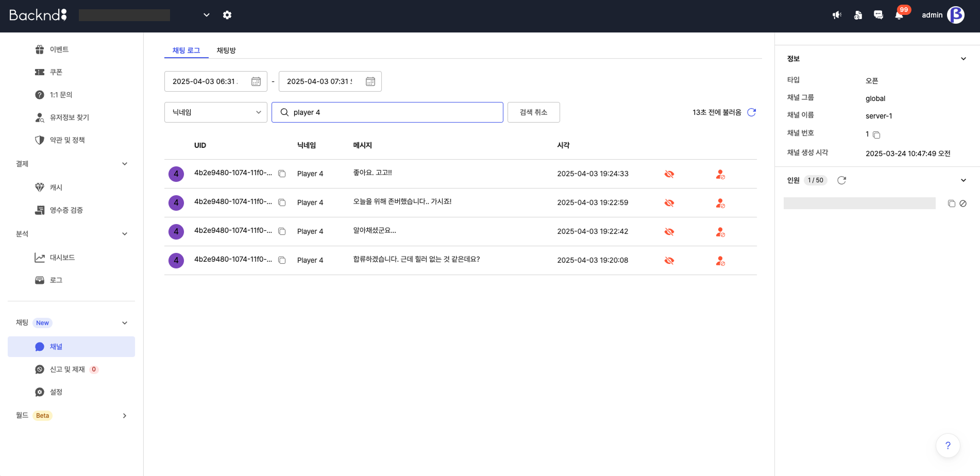Image resolution: width=980 pixels, height=476 pixels.
Task: Open notifications bell with 99 badge
Action: point(900,14)
